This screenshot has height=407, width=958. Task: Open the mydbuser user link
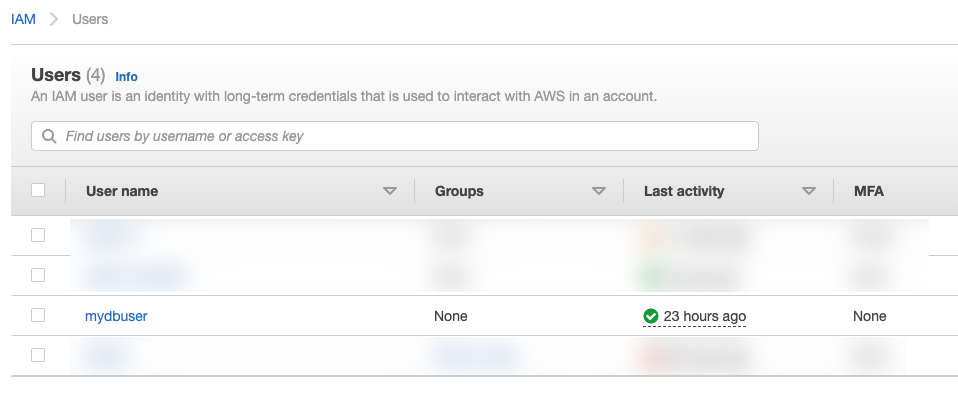116,316
